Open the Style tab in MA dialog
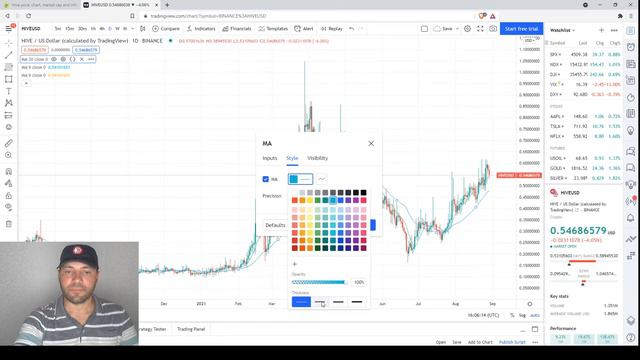The width and height of the screenshot is (640, 360). 292,158
